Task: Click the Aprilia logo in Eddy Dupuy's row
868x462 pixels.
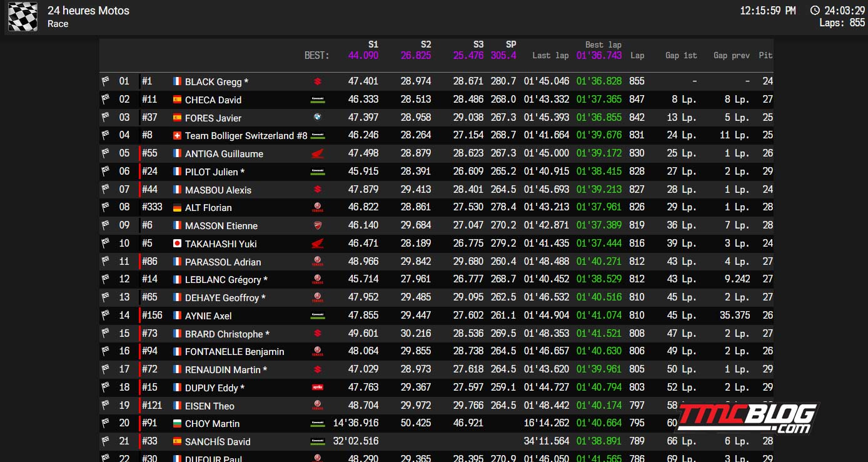Action: click(x=317, y=388)
